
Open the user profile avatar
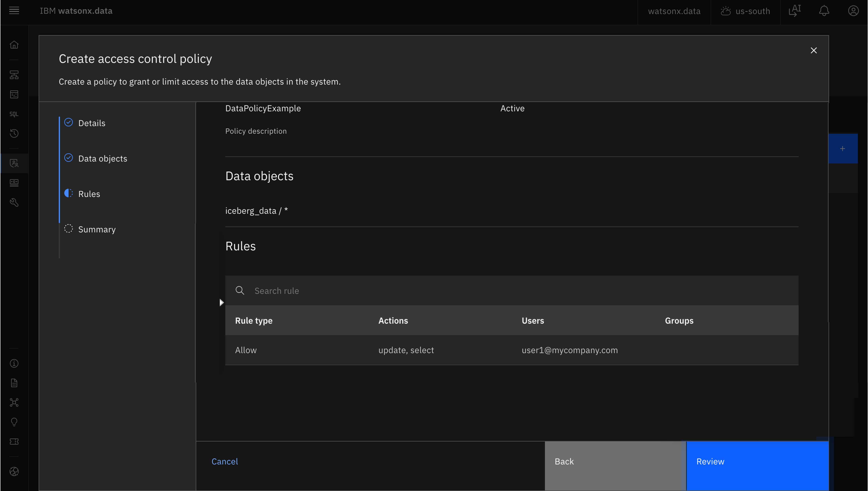point(853,11)
